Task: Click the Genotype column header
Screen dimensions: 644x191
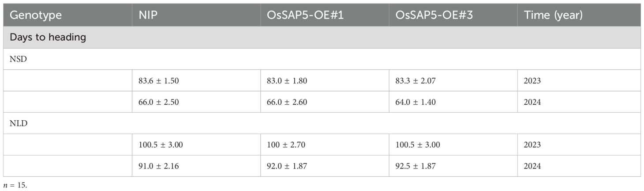Action: (x=36, y=15)
